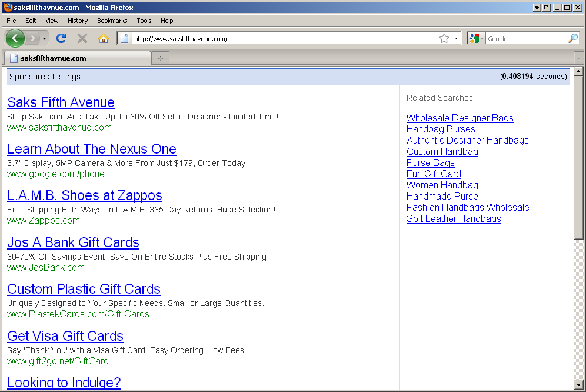
Task: Open the View menu
Action: point(52,21)
